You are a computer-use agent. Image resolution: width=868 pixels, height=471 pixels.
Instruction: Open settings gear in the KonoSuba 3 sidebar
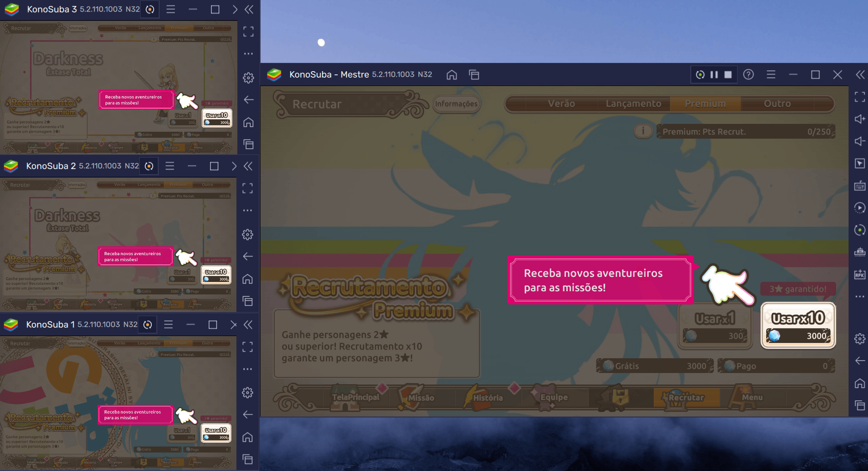point(248,77)
